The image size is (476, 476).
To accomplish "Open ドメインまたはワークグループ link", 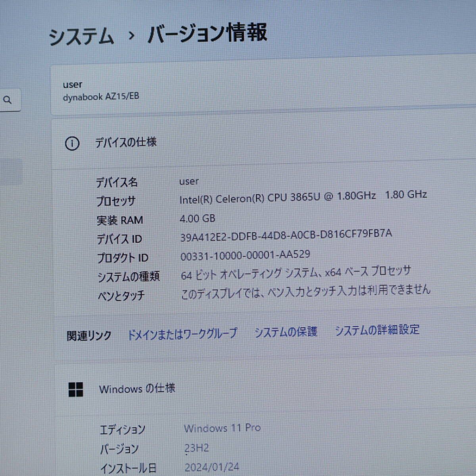I will 182,334.
